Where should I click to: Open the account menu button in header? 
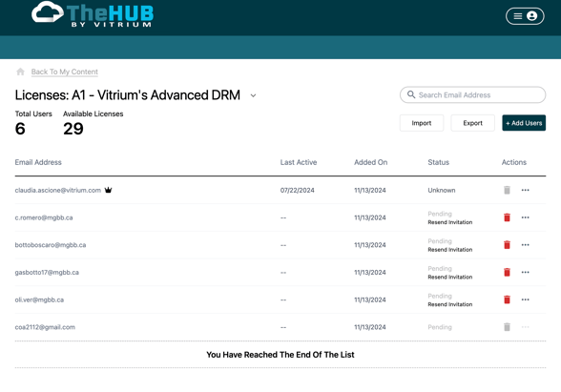coord(525,16)
